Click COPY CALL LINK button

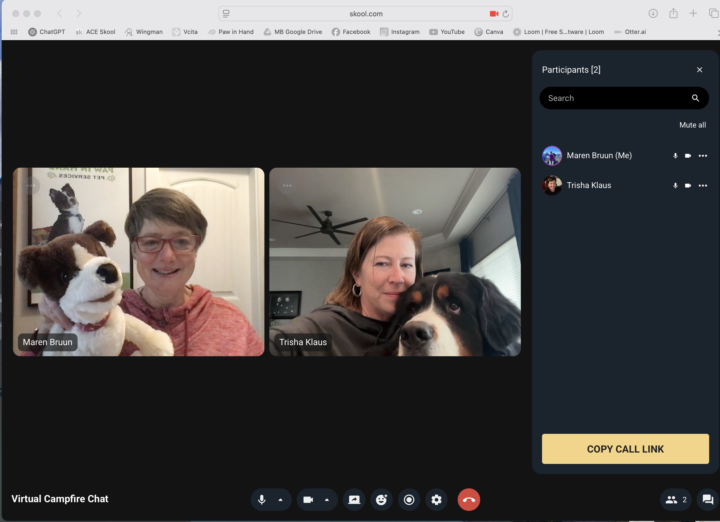[625, 449]
